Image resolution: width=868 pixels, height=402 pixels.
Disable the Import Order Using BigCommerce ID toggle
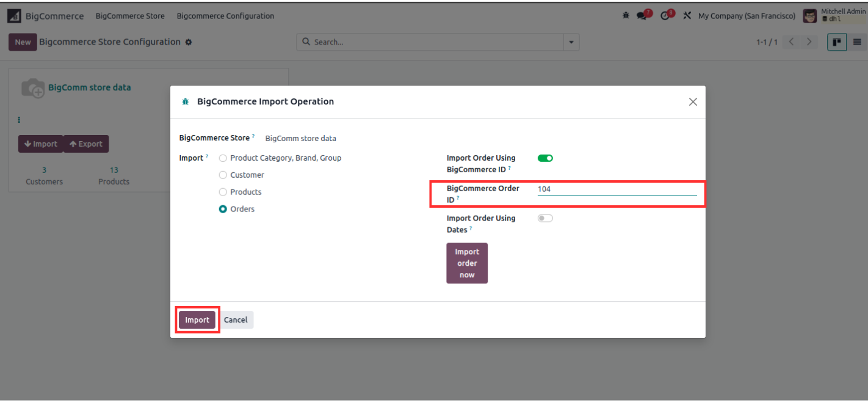point(545,158)
